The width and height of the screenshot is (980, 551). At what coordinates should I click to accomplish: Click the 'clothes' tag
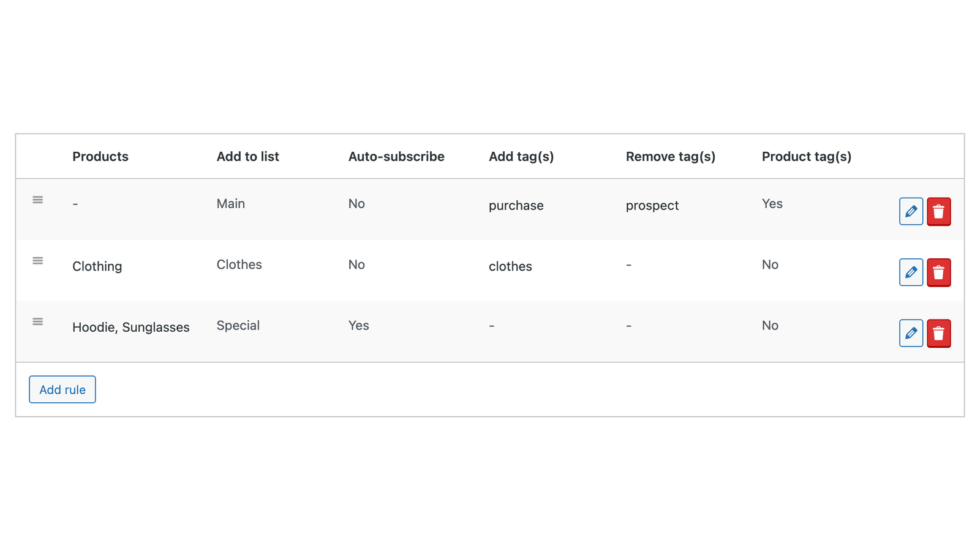click(510, 266)
